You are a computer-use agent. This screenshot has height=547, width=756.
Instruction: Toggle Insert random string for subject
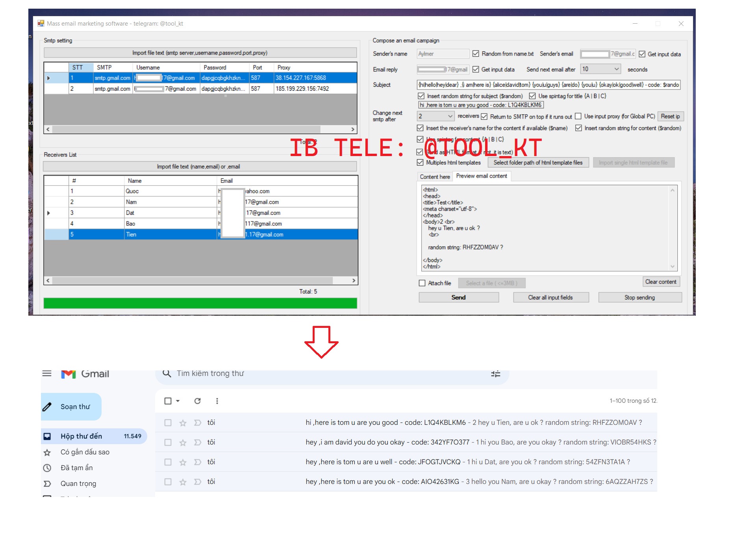421,96
